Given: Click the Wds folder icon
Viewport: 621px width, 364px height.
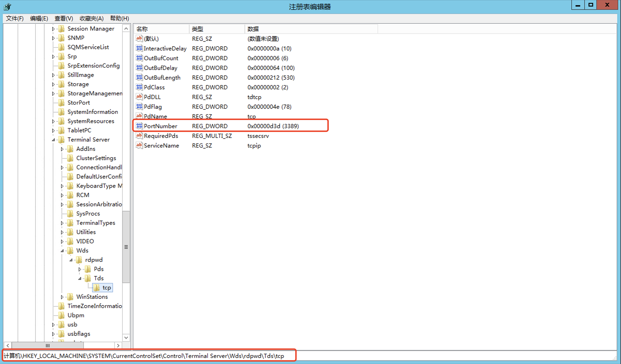Looking at the screenshot, I should click(70, 250).
